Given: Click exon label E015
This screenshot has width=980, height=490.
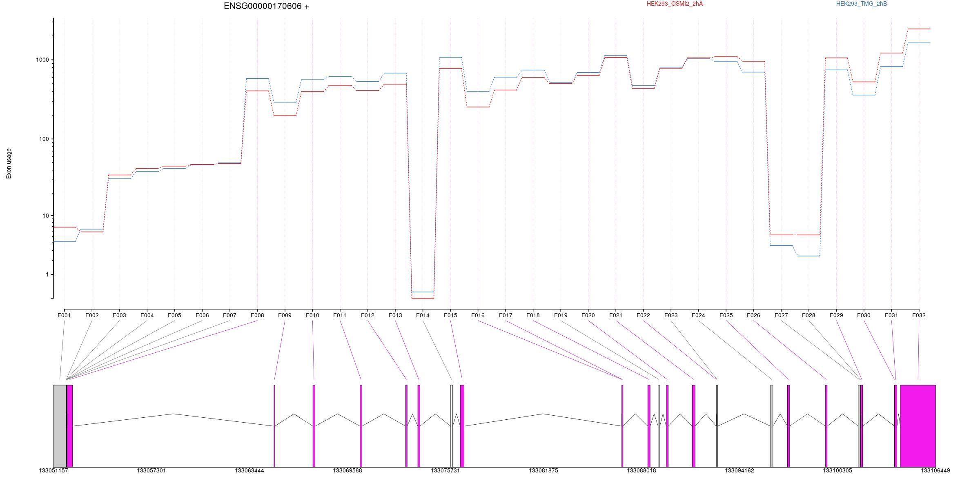Looking at the screenshot, I should [450, 315].
